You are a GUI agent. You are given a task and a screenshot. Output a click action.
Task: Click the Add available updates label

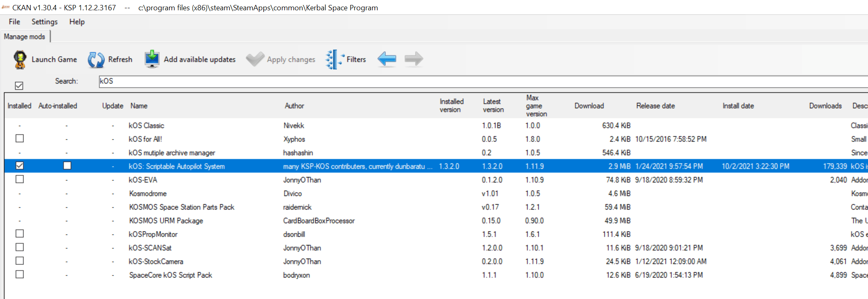(200, 59)
